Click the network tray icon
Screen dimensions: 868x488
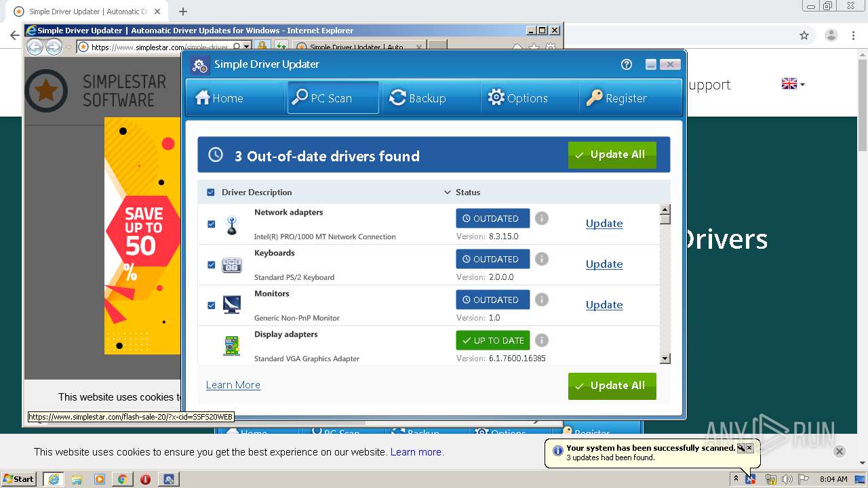click(770, 479)
